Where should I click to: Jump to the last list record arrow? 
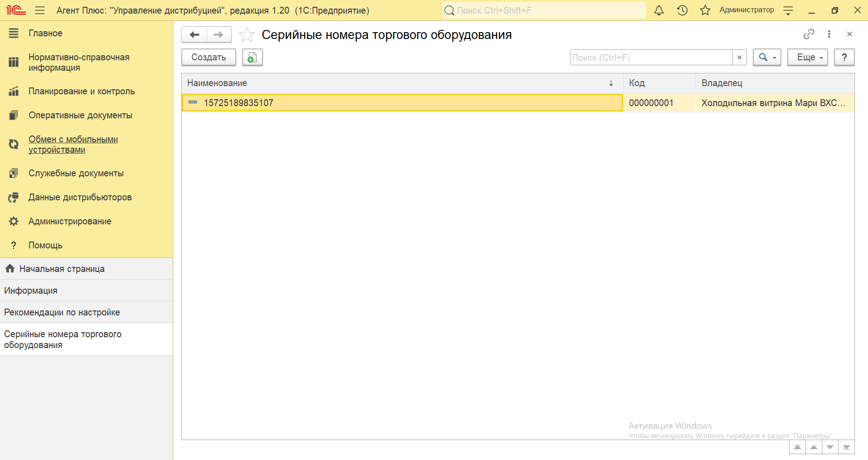pos(846,447)
